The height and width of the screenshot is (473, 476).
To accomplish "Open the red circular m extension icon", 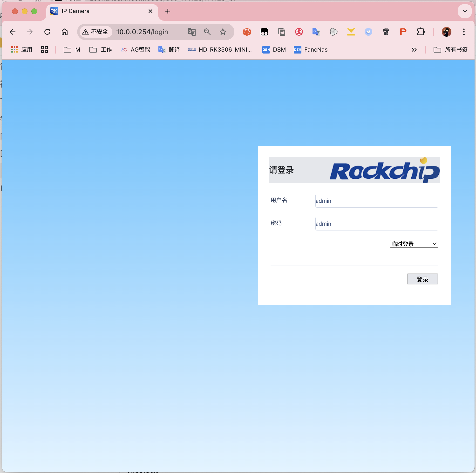I will coord(299,32).
